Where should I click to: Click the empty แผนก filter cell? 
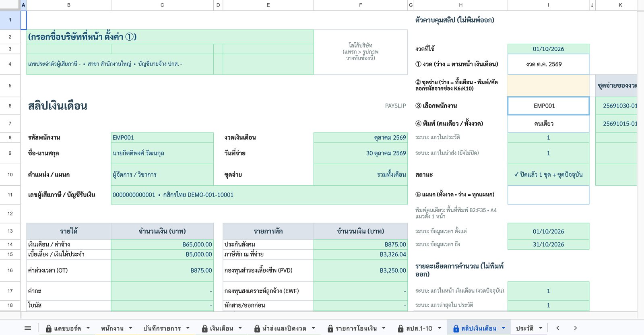click(x=548, y=194)
